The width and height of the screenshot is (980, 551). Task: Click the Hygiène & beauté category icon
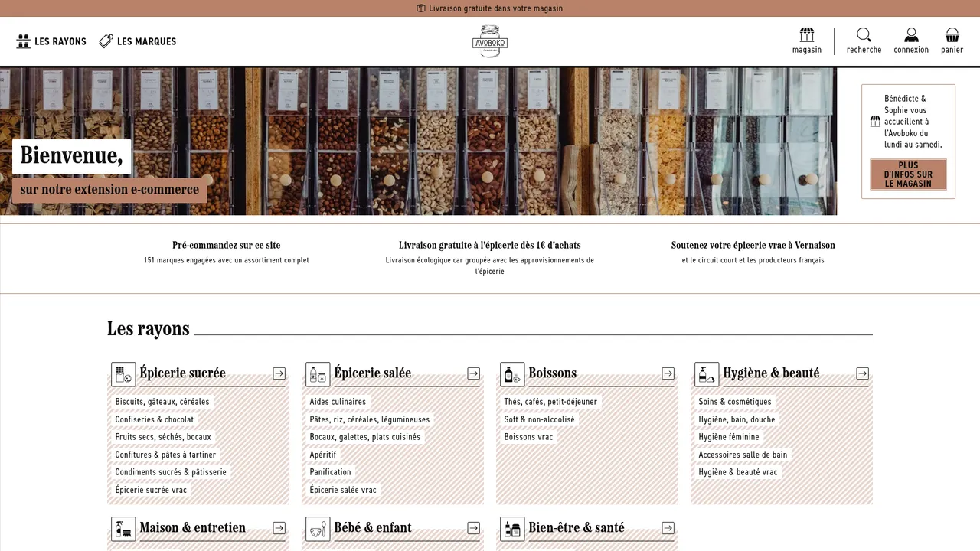707,374
